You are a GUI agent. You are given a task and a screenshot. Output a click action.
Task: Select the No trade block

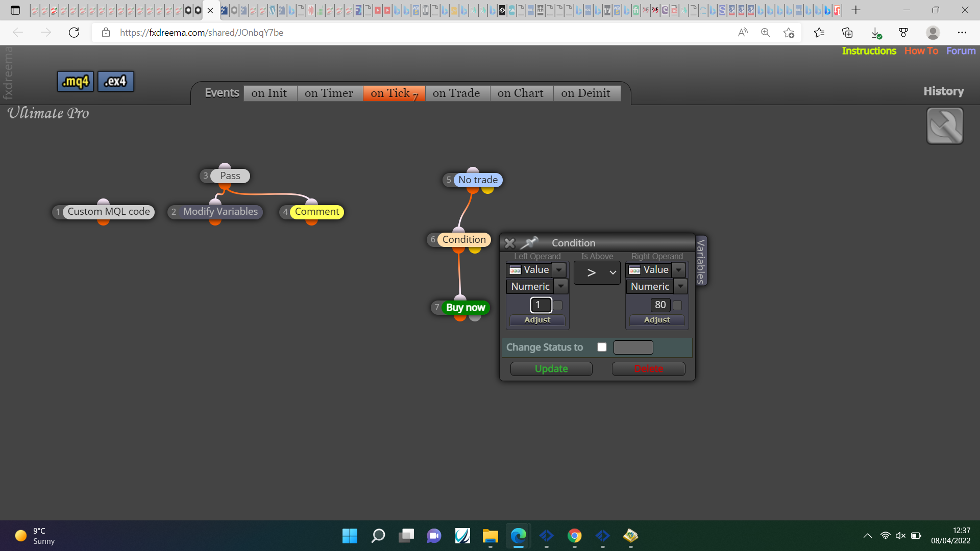coord(478,180)
